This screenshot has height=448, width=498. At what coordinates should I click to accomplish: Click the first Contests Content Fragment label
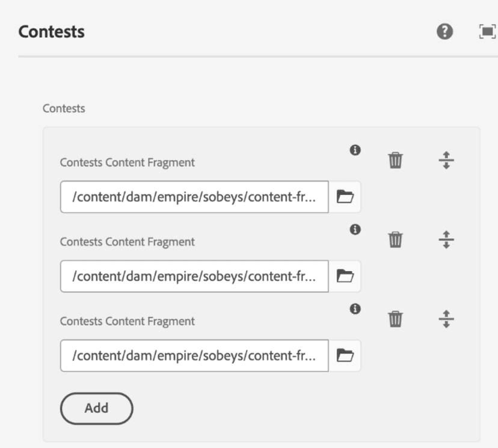[x=128, y=162]
